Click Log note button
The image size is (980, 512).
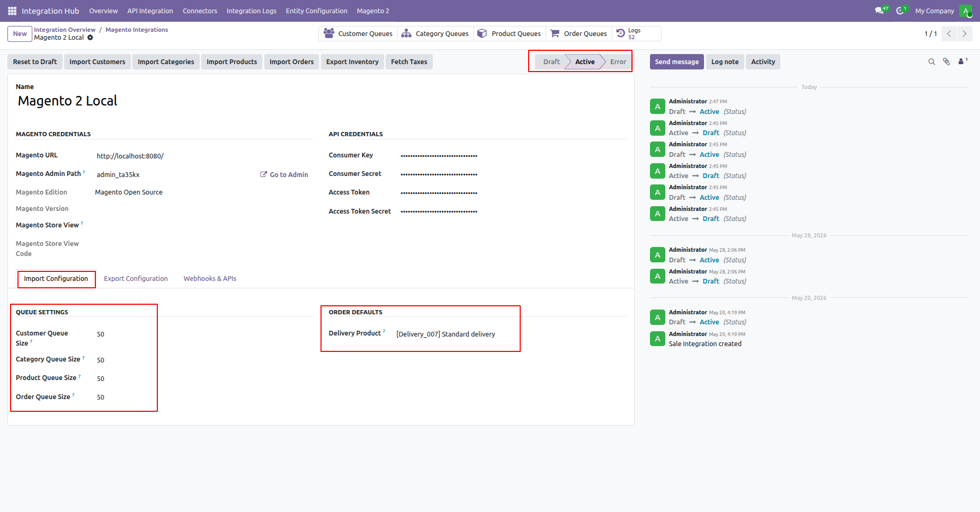[725, 62]
